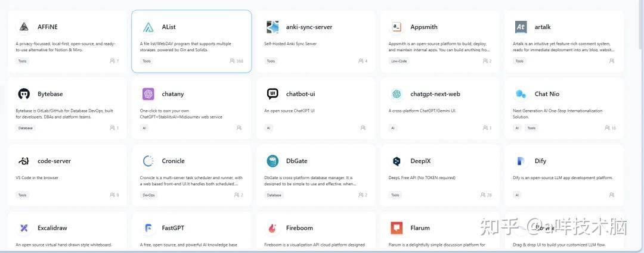Open the chatgpt-next-web title
Viewport: 644px width, 253px height.
[435, 94]
